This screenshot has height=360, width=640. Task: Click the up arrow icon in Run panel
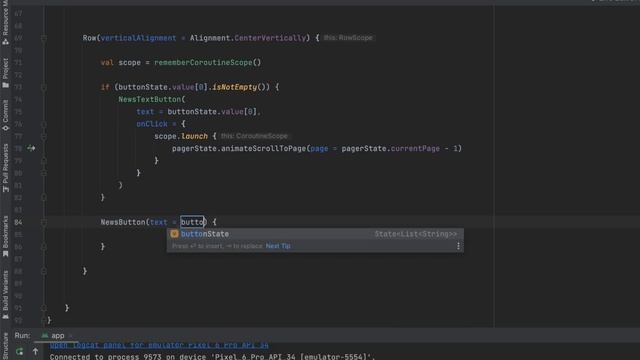[x=36, y=351]
